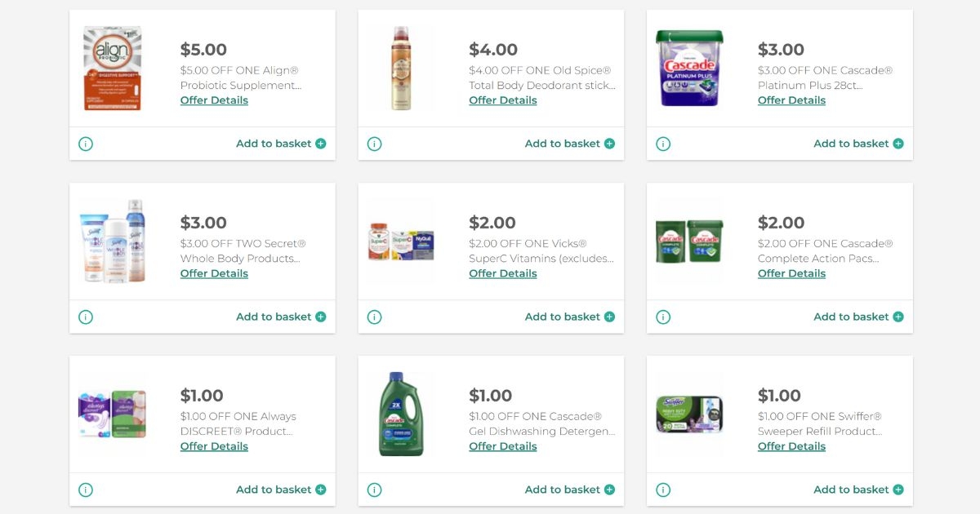Click the info icon on the Always Discreet coupon
Screen dimensions: 980x514
[x=85, y=490]
